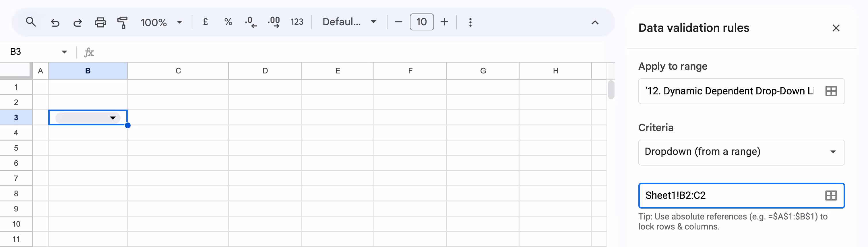Apply currency format to selection
Screen dimensions: 868x247
pos(205,22)
